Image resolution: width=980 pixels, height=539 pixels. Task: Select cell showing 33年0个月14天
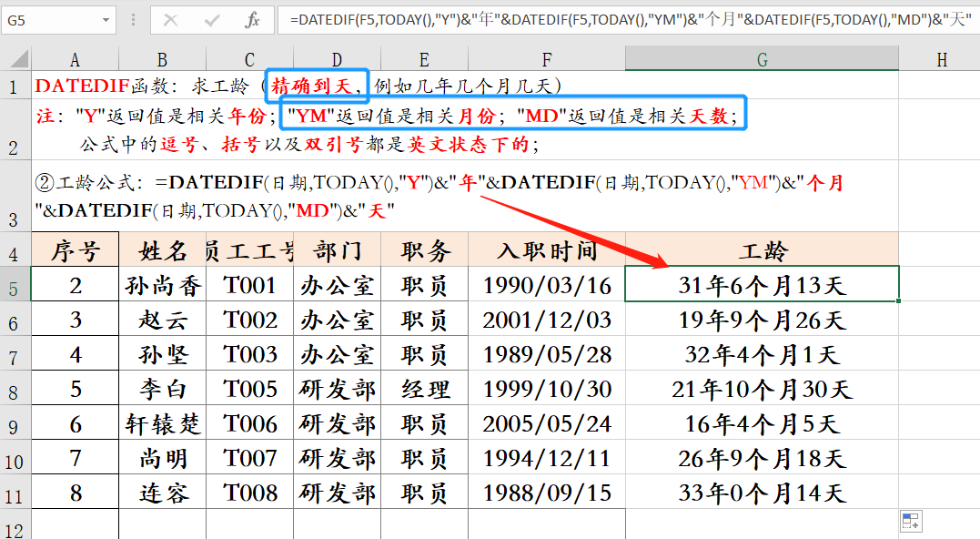(762, 492)
